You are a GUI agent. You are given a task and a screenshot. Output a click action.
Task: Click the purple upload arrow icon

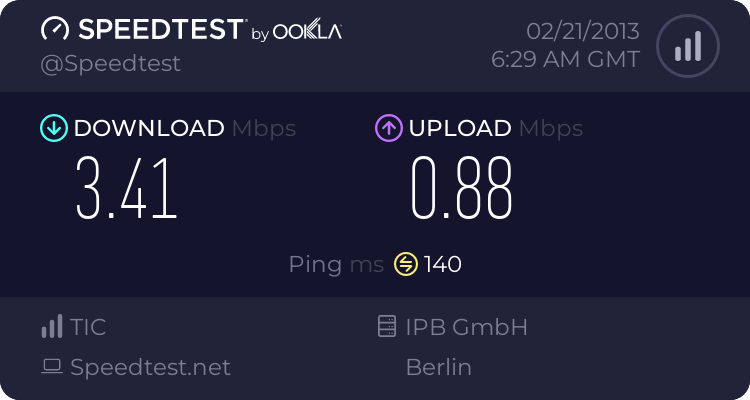point(388,128)
